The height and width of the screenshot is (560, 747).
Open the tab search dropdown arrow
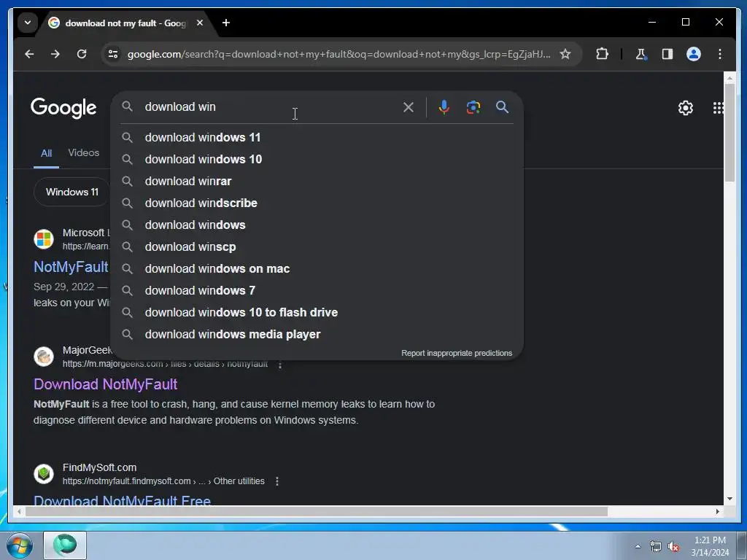pyautogui.click(x=28, y=23)
